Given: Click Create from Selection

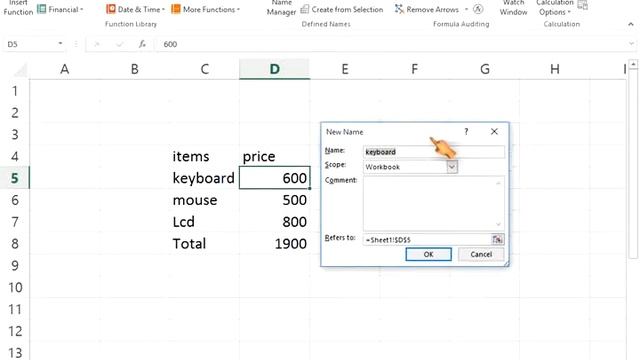Looking at the screenshot, I should (x=342, y=9).
